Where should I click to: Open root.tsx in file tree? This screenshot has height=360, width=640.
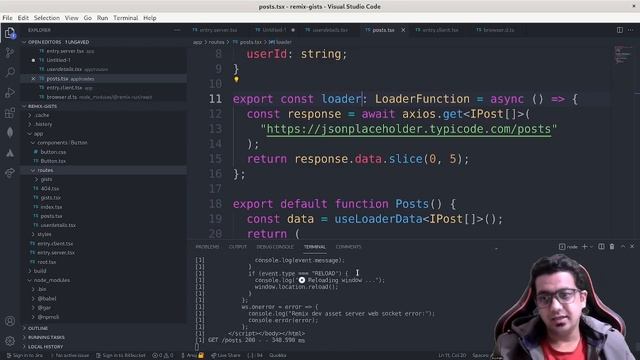pos(47,262)
